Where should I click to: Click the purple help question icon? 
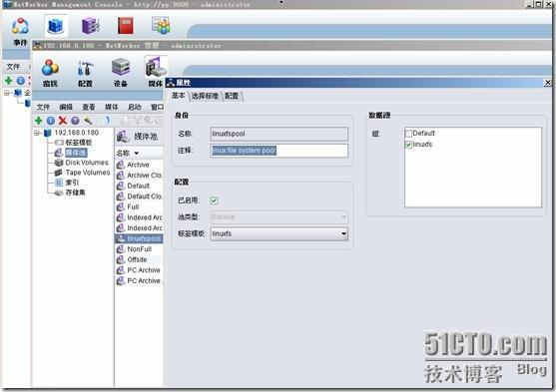(x=75, y=121)
